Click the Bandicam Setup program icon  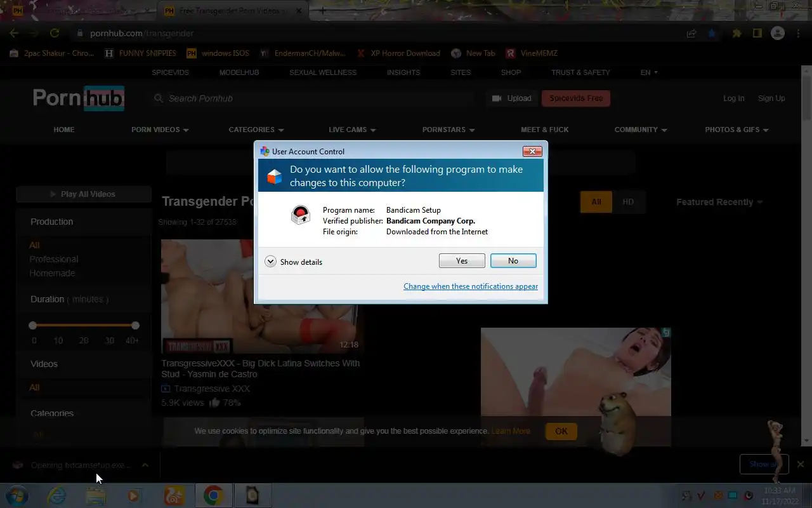pos(301,215)
